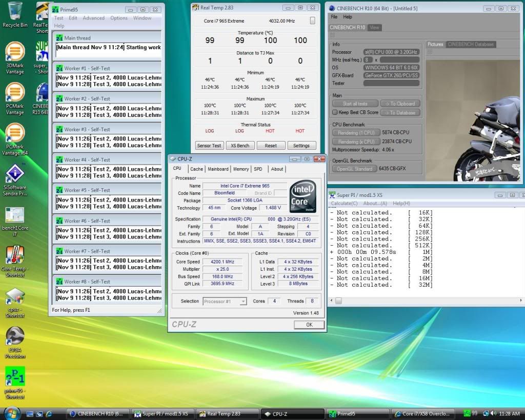Click the Super PI title bar icon
This screenshot has width=525, height=420.
tap(332, 194)
